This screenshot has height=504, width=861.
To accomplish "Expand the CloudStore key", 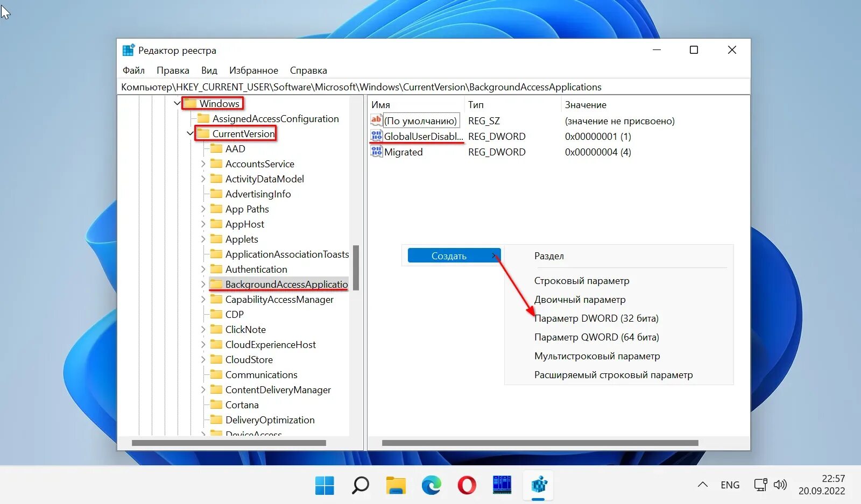I will (x=203, y=359).
